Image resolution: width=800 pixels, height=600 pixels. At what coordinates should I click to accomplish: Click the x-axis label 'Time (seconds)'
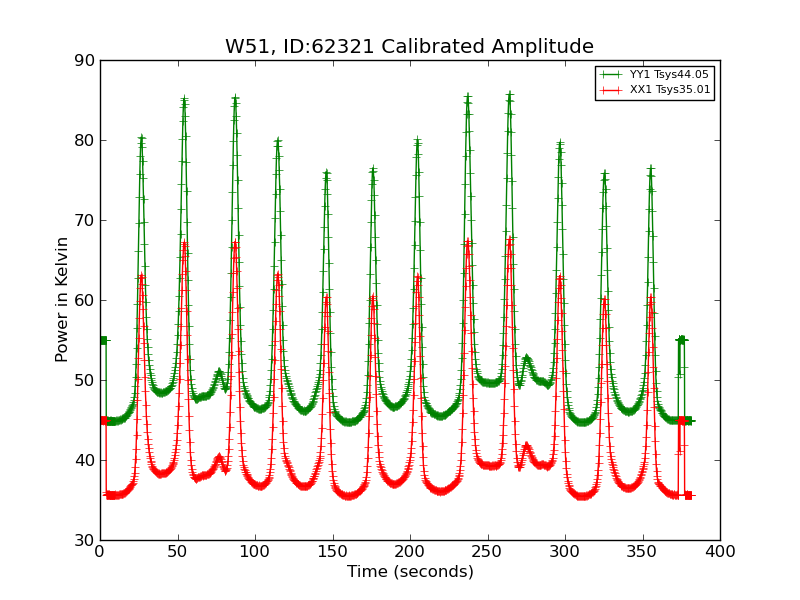[x=410, y=571]
